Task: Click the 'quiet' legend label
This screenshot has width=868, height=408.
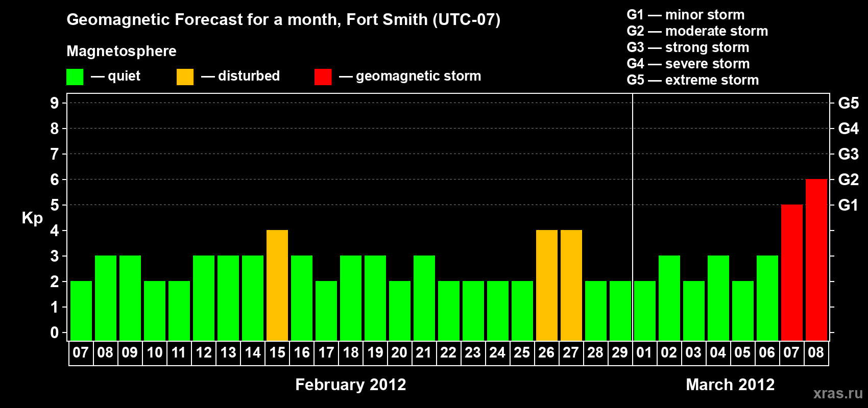Action: click(124, 76)
